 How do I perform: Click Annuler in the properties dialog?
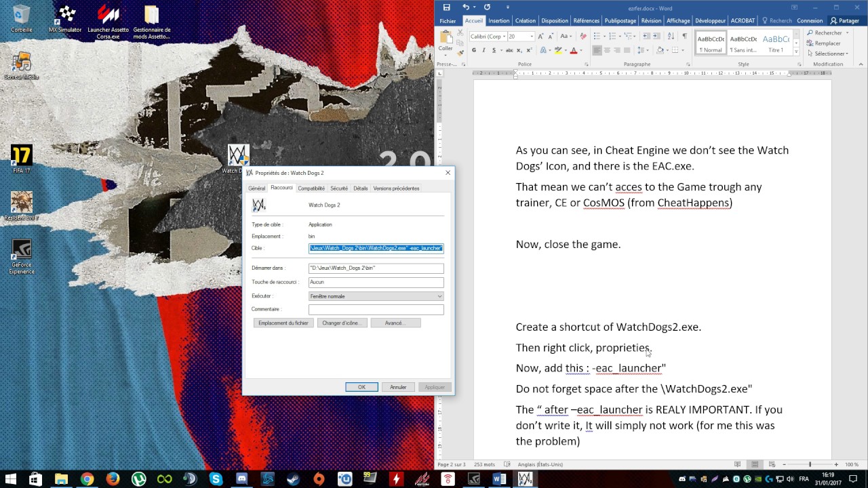tap(398, 387)
